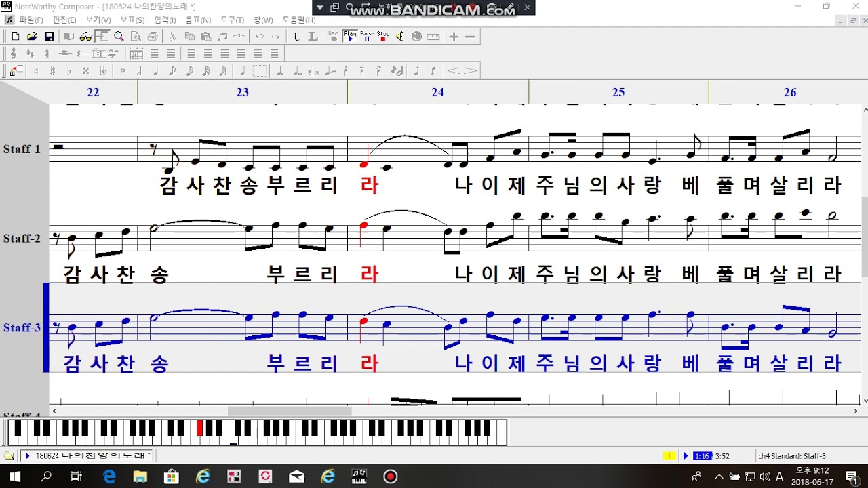Toggle dotted note modifier

(279, 70)
